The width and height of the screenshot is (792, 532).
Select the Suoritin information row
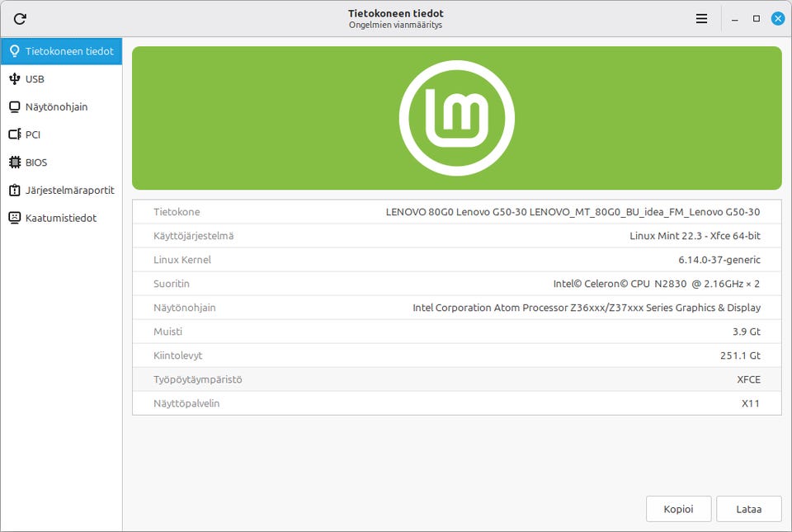coord(456,284)
